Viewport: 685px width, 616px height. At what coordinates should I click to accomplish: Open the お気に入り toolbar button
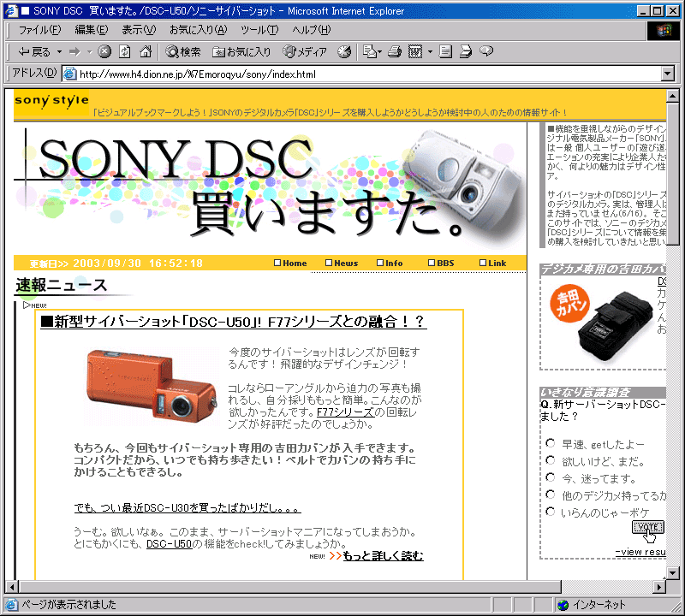(241, 52)
